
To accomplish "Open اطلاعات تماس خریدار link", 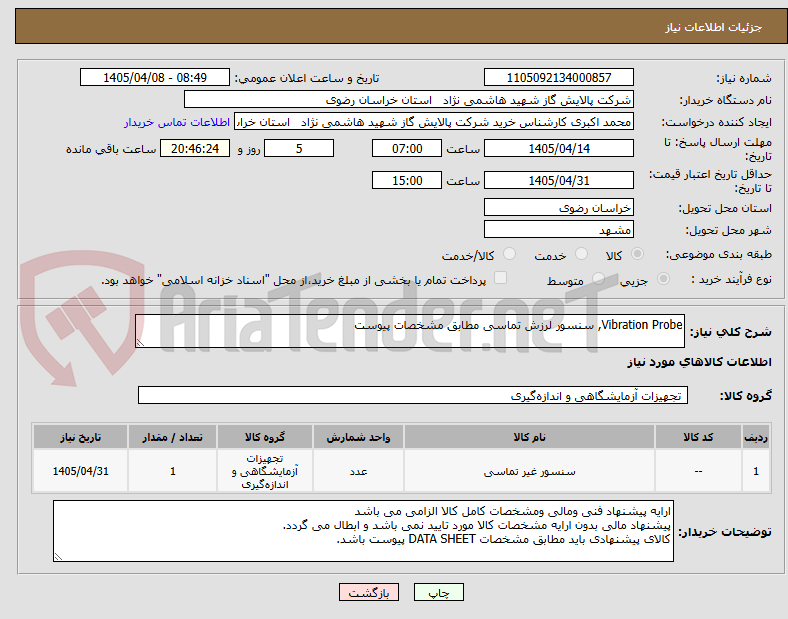I will tap(177, 122).
